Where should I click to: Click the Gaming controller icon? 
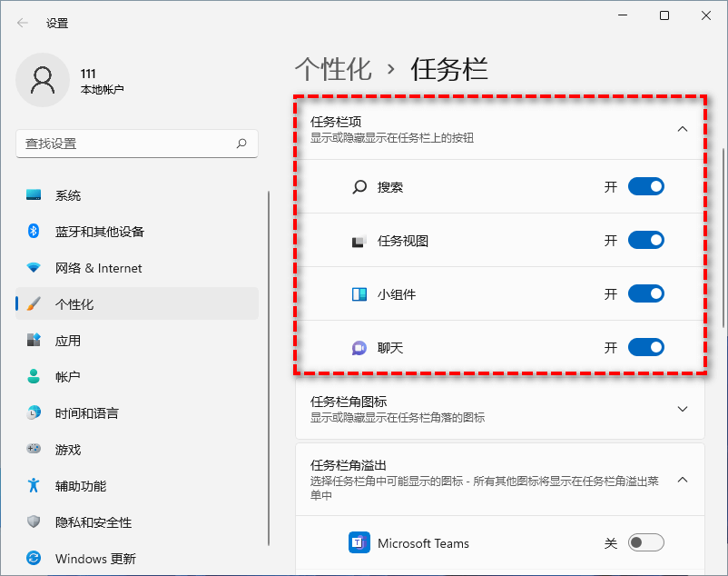pos(34,449)
